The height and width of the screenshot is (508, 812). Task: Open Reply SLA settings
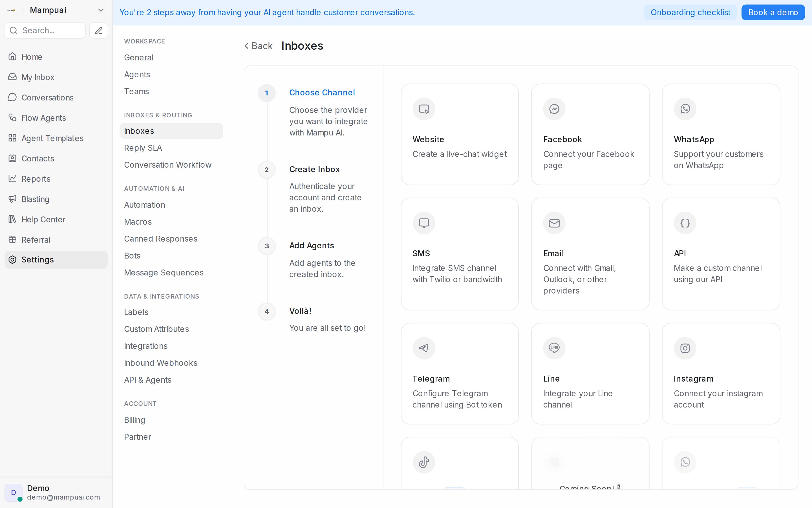point(143,148)
